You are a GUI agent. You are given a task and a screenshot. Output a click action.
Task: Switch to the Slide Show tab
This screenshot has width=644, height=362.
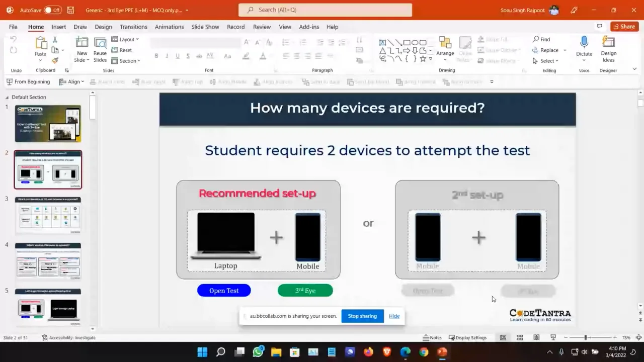pos(205,27)
